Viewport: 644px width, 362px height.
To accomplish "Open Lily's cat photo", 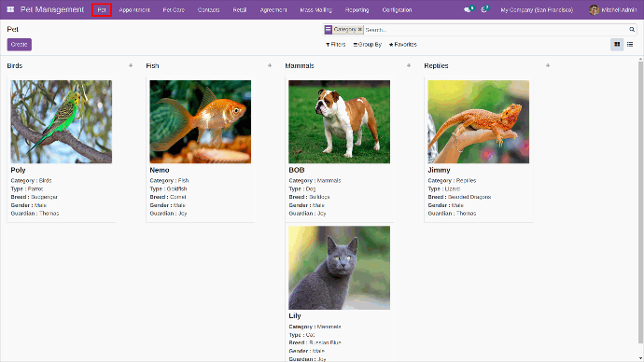I will pos(339,268).
